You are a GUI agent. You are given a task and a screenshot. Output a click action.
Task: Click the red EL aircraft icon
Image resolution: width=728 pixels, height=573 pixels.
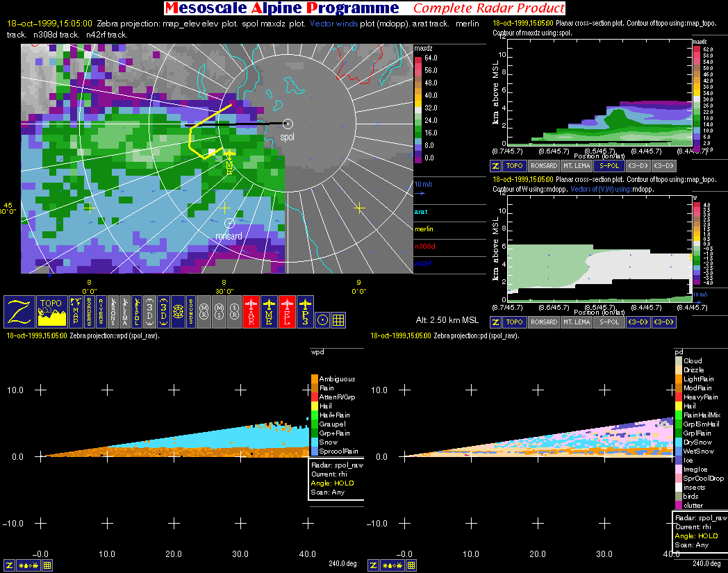pyautogui.click(x=288, y=312)
